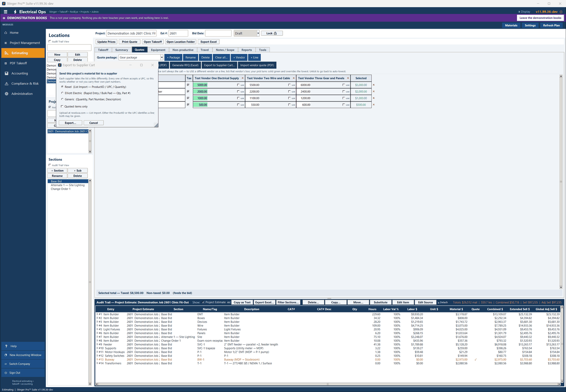Expand audit trail entry #13 Busway
The height and width of the screenshot is (392, 566).
pyautogui.click(x=97, y=360)
